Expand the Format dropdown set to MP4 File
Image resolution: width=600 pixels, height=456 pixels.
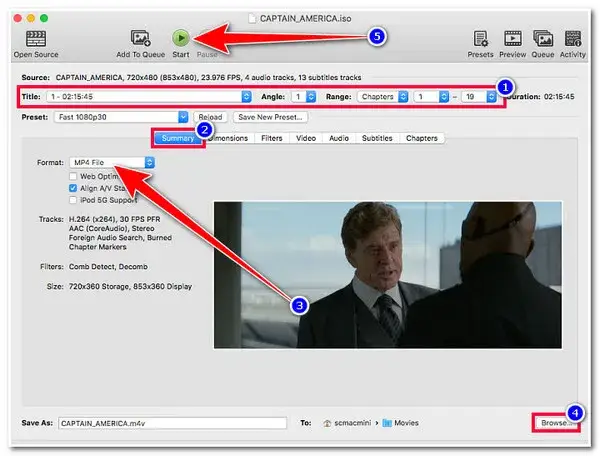pos(111,161)
